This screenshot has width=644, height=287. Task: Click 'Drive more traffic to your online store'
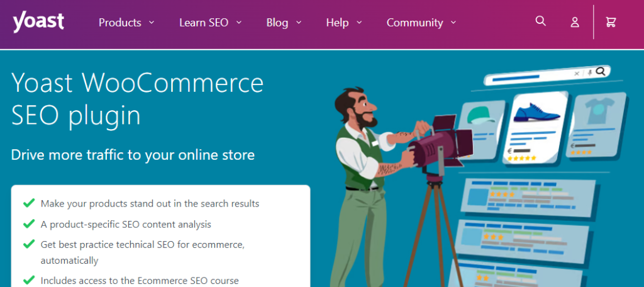tap(133, 155)
